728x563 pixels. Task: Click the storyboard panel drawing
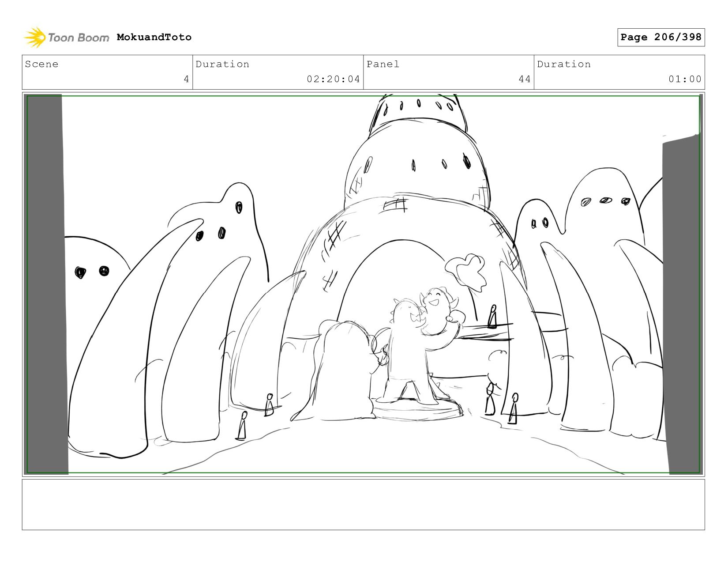363,284
